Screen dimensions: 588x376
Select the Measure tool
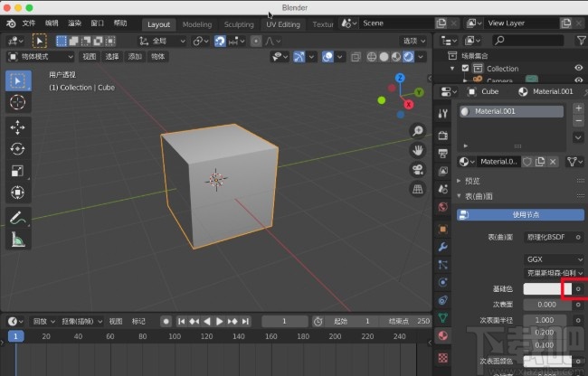pos(17,240)
